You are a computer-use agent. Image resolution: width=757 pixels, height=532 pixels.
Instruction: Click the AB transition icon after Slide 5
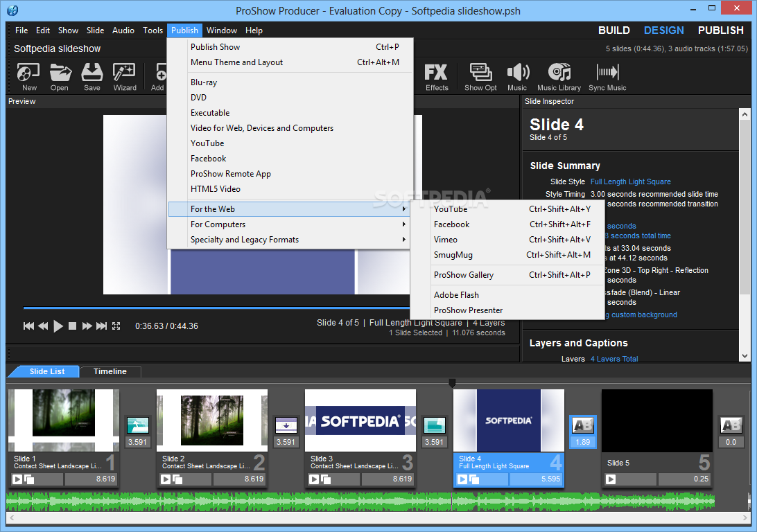731,425
